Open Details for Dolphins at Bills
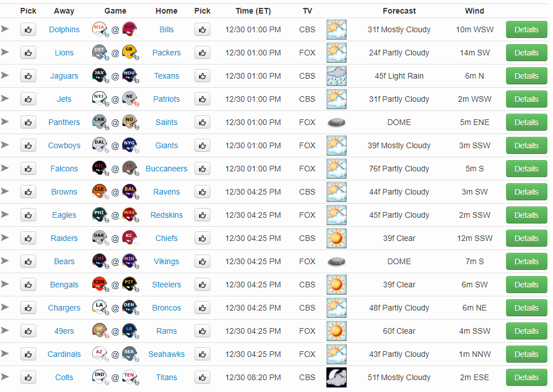Screen dimensions: 553x392 coord(526,29)
